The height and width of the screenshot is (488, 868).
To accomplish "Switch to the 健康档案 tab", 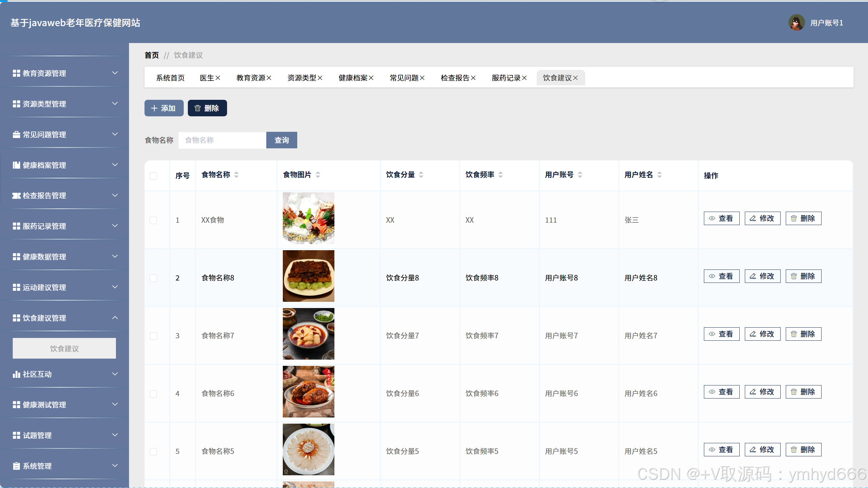I will (353, 78).
